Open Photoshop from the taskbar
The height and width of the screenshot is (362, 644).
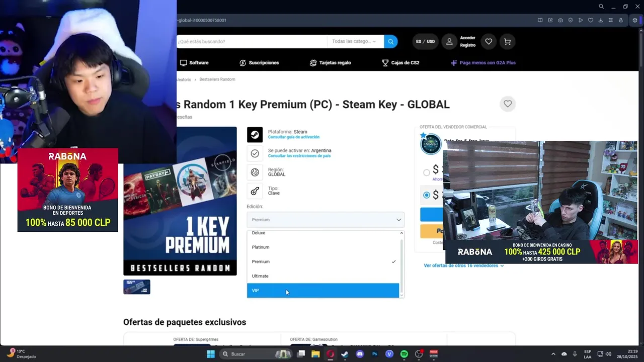[x=374, y=354]
